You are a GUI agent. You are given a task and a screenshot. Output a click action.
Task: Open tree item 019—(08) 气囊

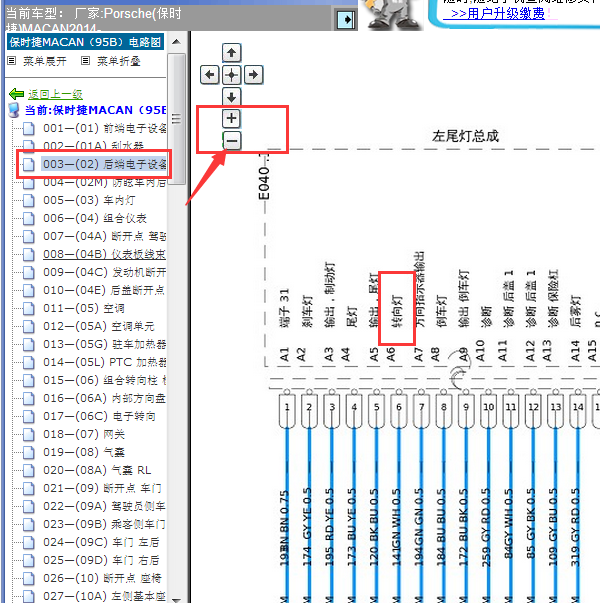point(84,452)
